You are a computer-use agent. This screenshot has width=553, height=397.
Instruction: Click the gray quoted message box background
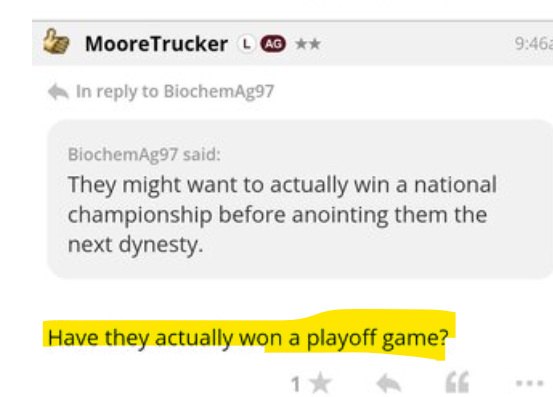tap(300, 200)
